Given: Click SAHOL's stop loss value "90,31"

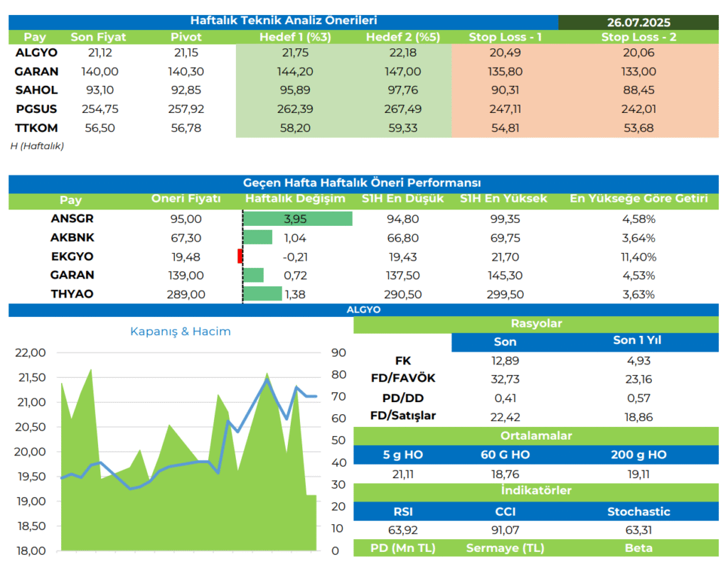Looking at the screenshot, I should [x=505, y=90].
